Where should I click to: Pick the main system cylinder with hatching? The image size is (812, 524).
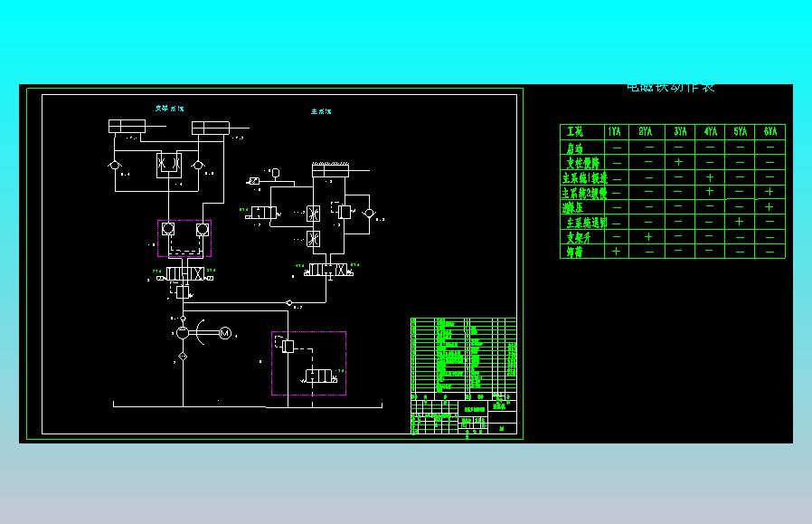[330, 169]
